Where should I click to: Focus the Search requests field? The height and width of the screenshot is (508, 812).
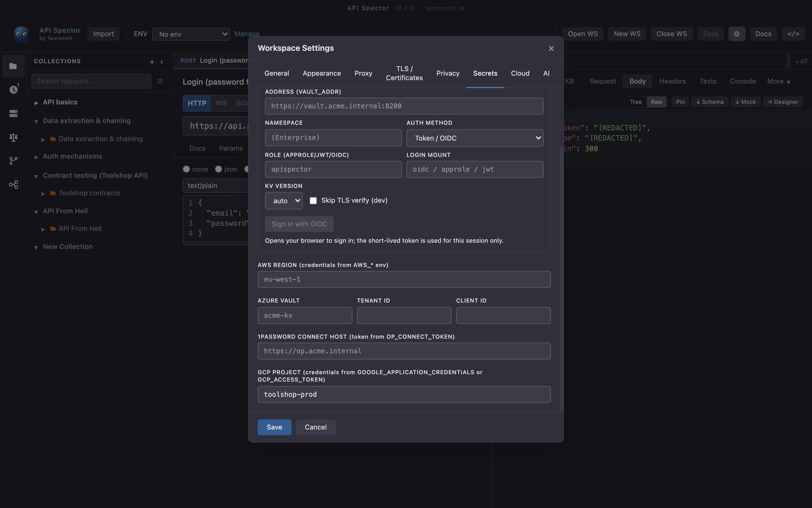[91, 81]
